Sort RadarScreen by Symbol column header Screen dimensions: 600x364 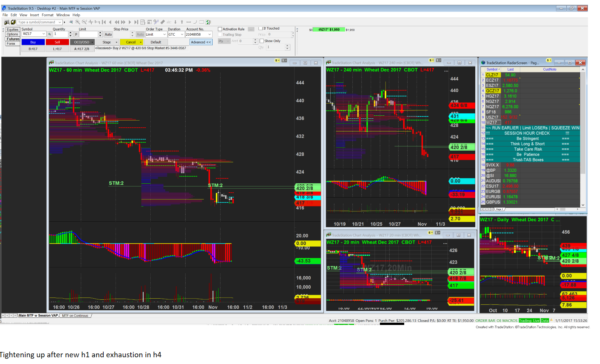click(492, 69)
